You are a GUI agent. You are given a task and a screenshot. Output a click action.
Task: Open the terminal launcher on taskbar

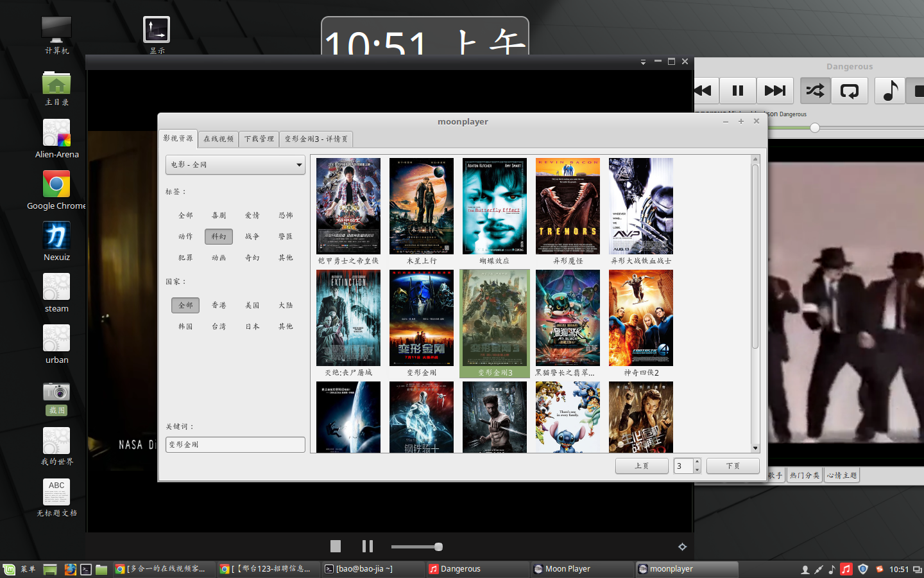pyautogui.click(x=86, y=569)
